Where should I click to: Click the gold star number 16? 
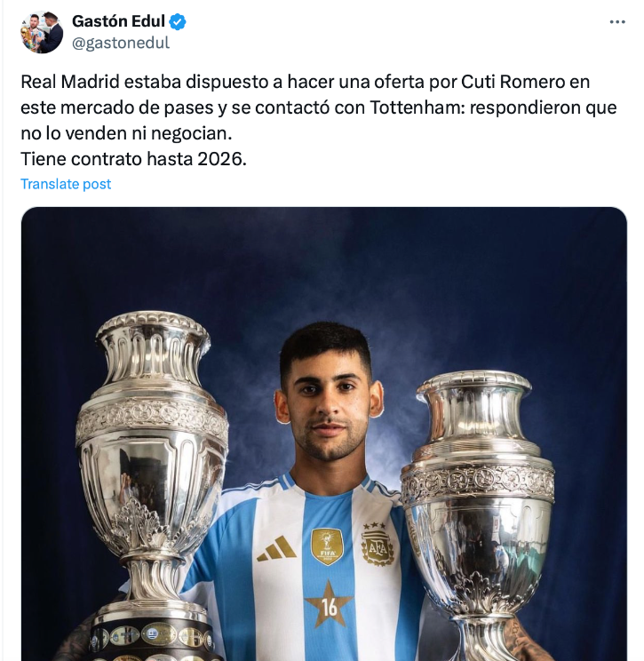coord(329,606)
